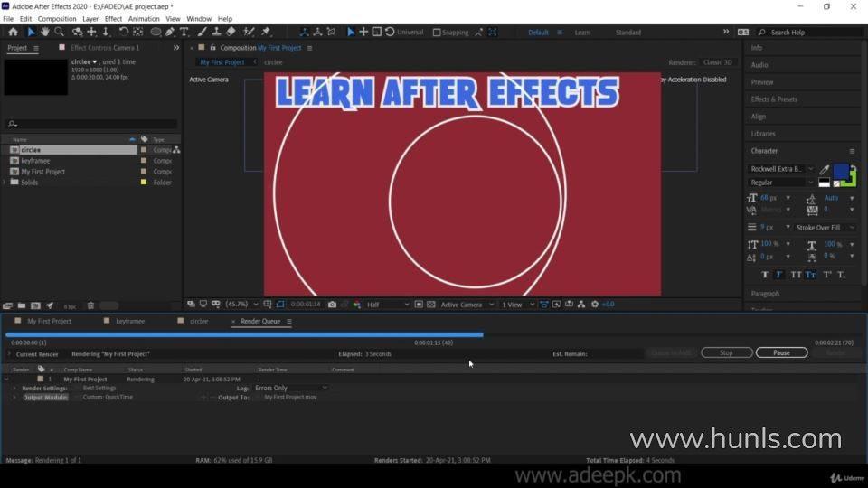Image resolution: width=868 pixels, height=488 pixels.
Task: Click the Always Preview This View icon
Action: click(191, 305)
